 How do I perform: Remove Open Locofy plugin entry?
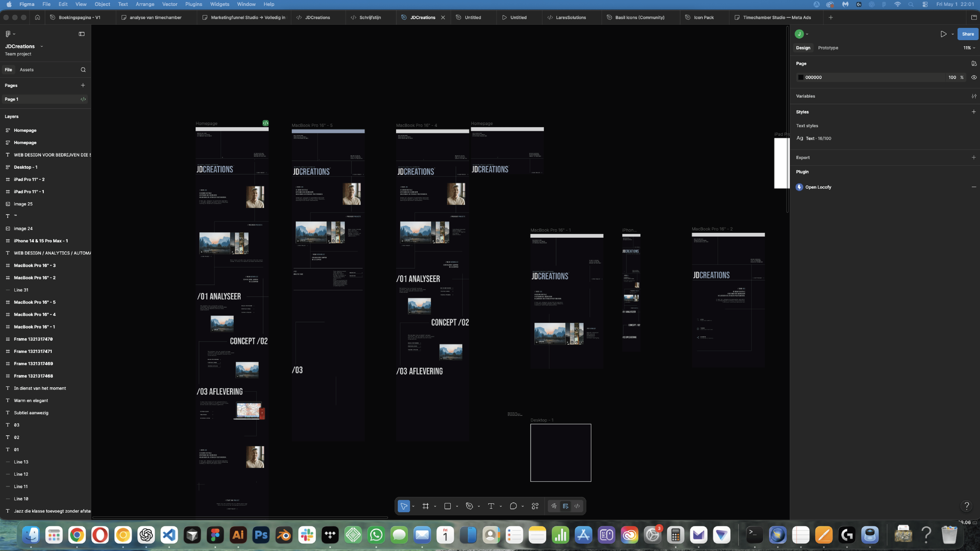coord(974,187)
